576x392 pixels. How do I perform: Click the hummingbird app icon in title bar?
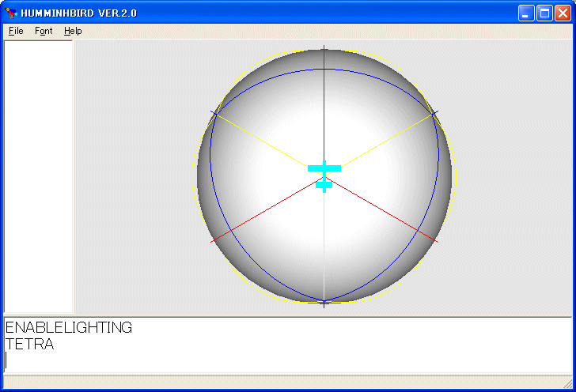11,13
